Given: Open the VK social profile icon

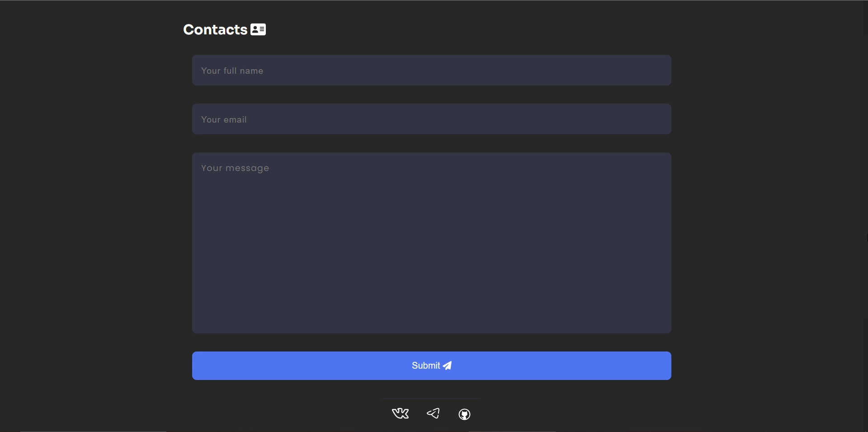Looking at the screenshot, I should pos(400,413).
